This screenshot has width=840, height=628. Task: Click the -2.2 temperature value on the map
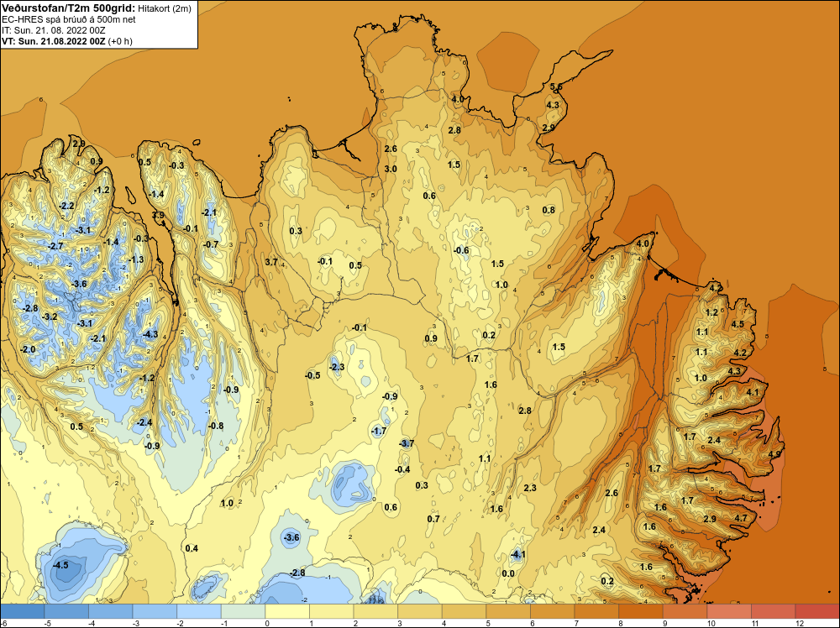[67, 207]
